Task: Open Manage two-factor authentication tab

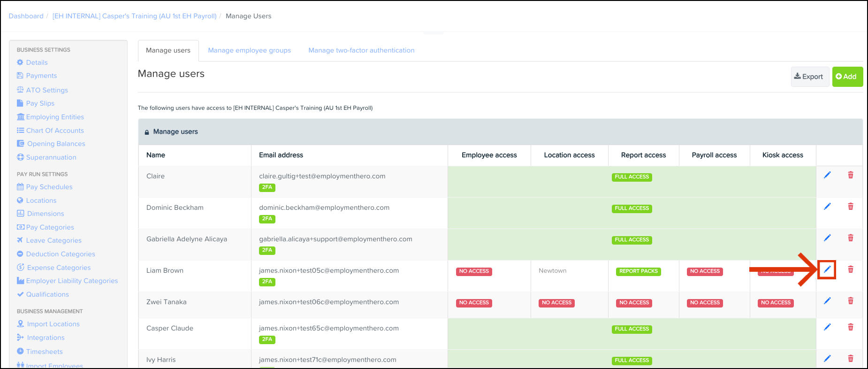Action: click(x=361, y=50)
